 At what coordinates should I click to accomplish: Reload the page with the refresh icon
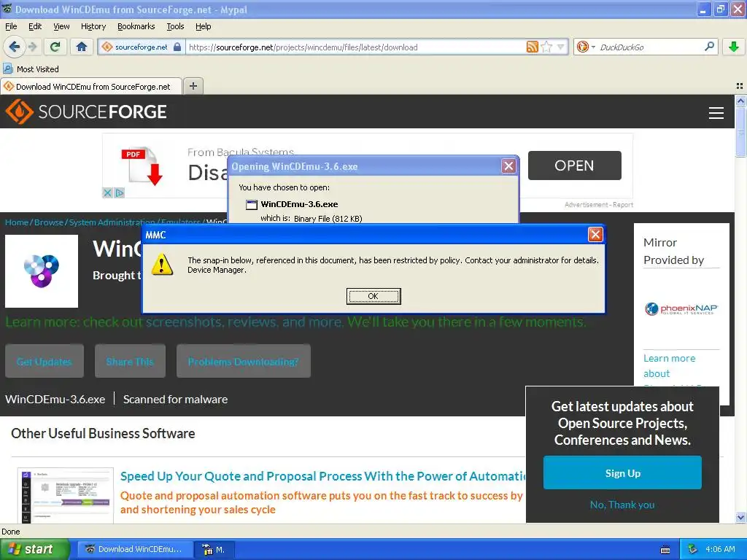tap(55, 47)
